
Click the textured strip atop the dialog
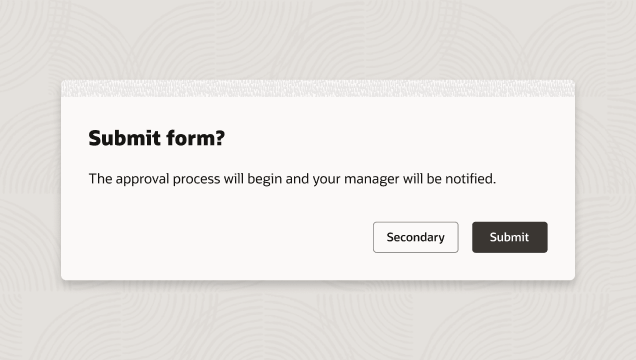(x=318, y=88)
